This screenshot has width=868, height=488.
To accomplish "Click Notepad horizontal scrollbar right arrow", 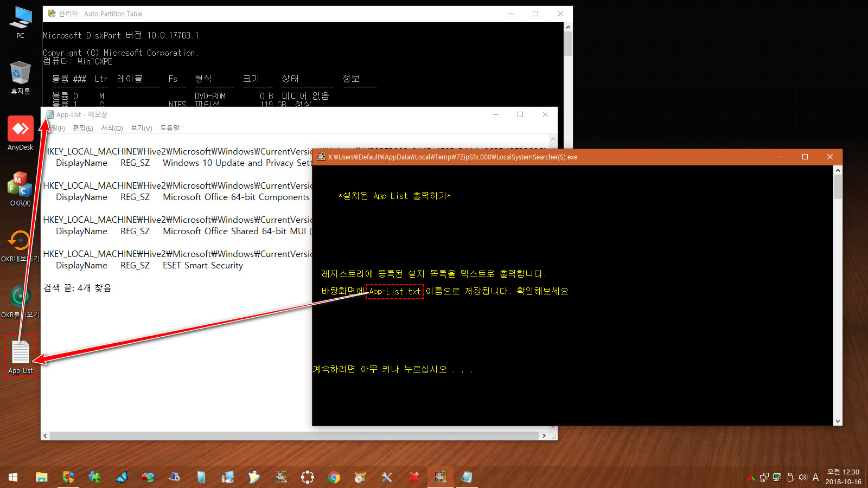I will [544, 435].
